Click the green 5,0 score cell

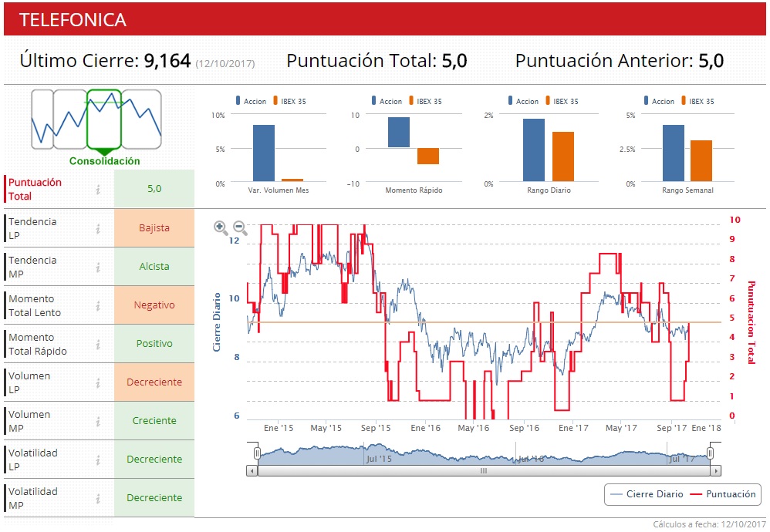(154, 188)
